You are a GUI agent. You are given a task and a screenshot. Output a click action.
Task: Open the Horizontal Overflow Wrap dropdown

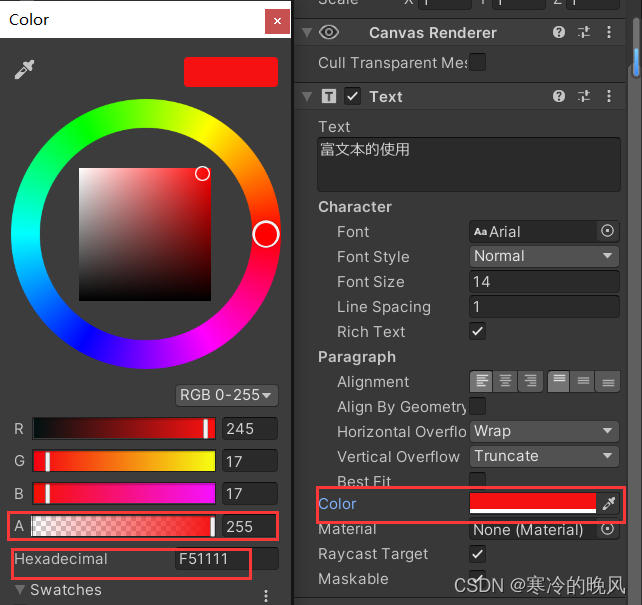pos(544,431)
